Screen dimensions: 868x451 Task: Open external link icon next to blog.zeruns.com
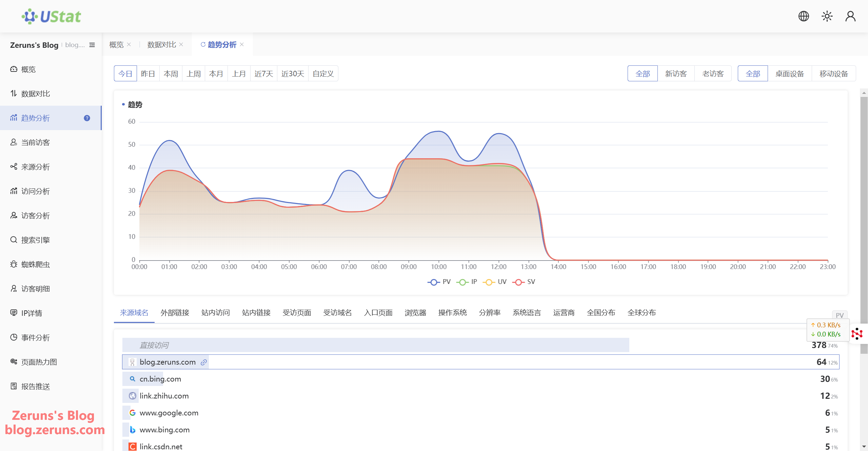204,362
